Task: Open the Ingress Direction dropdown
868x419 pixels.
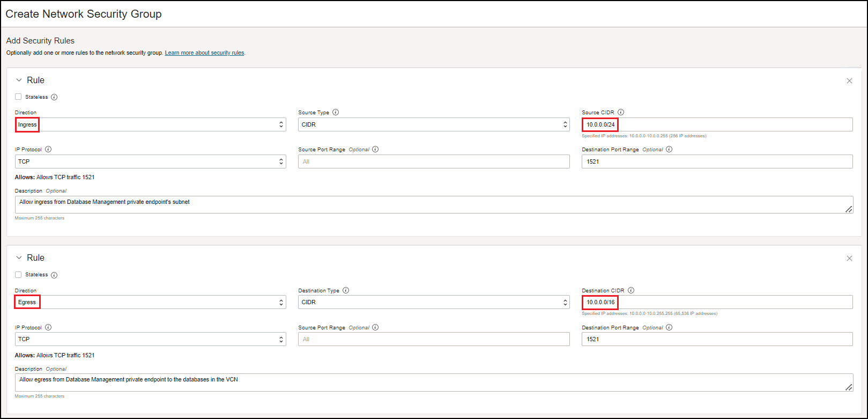Action: tap(150, 124)
